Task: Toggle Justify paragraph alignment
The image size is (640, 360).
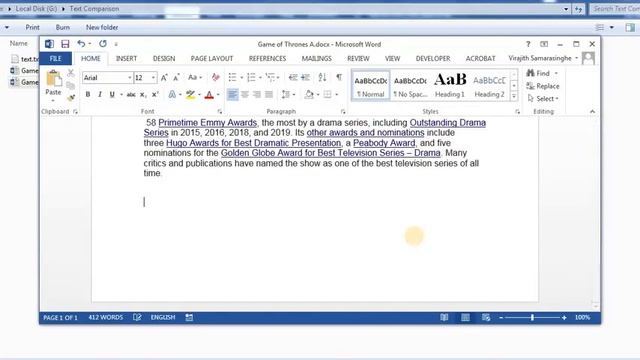Action: pos(269,95)
